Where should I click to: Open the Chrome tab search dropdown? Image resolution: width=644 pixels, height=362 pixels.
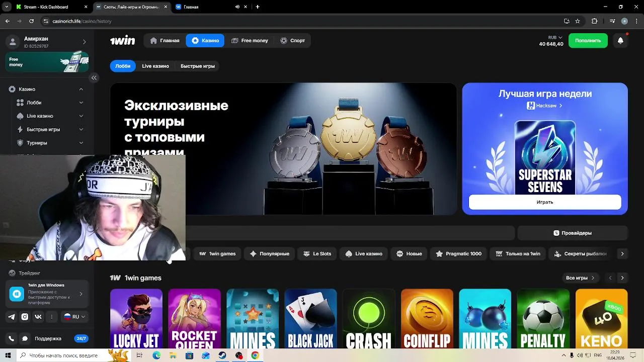(x=7, y=7)
